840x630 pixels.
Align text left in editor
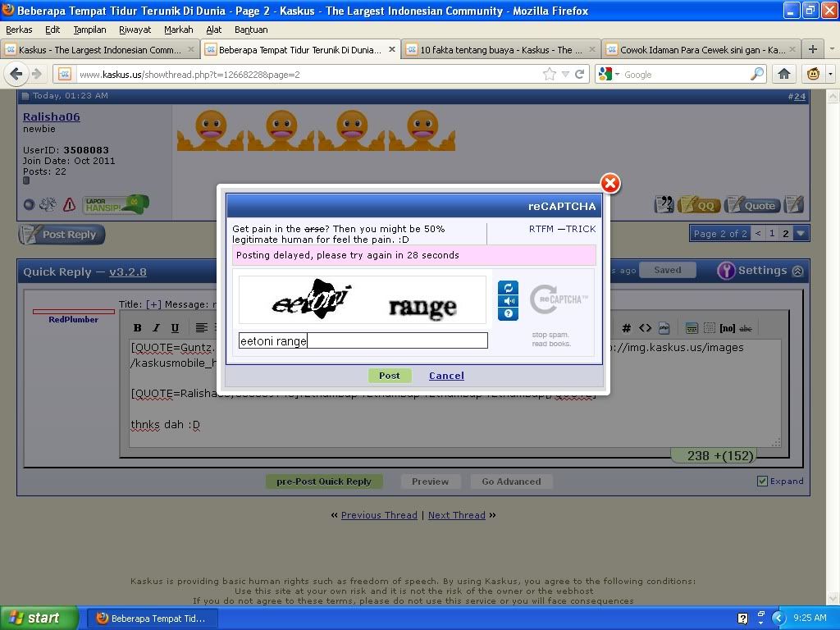coord(202,328)
